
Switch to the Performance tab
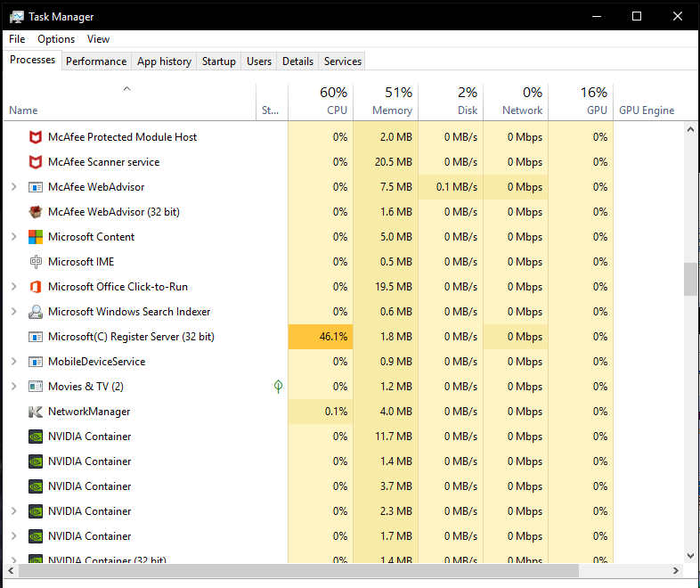pos(96,61)
